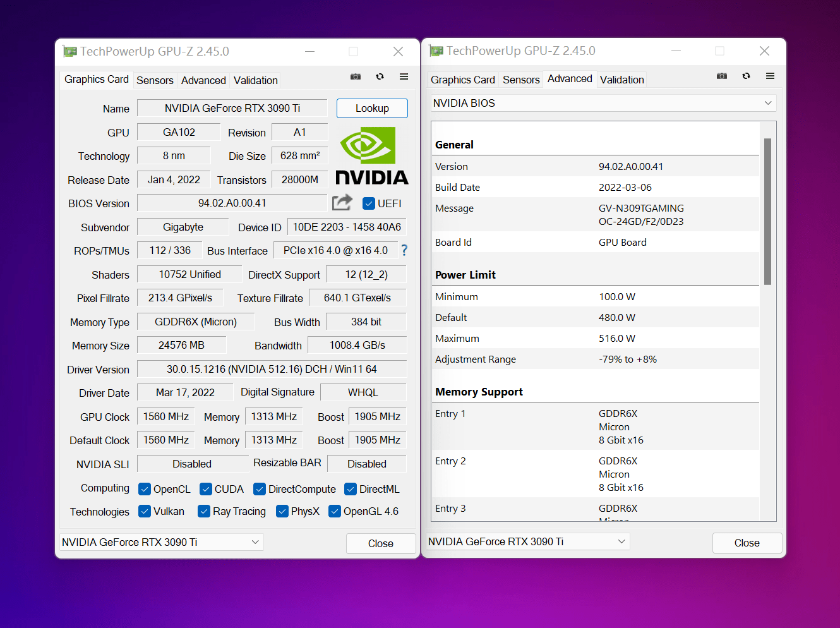Toggle the PhysX checkbox
Screen dimensions: 840x628
tap(282, 511)
